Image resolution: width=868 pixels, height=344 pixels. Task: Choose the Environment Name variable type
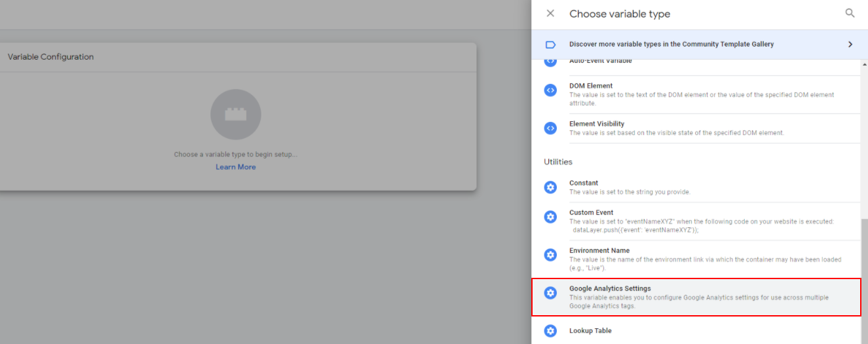[695, 259]
